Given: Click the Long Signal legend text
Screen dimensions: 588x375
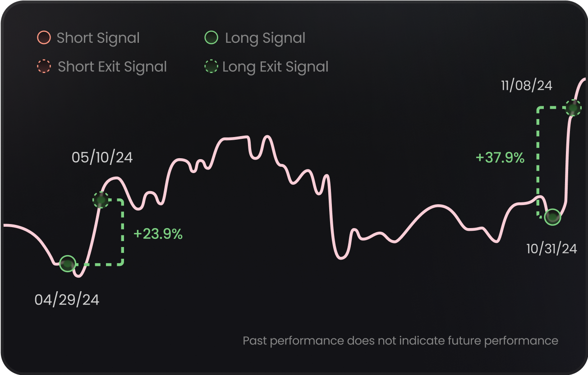Looking at the screenshot, I should click(265, 38).
